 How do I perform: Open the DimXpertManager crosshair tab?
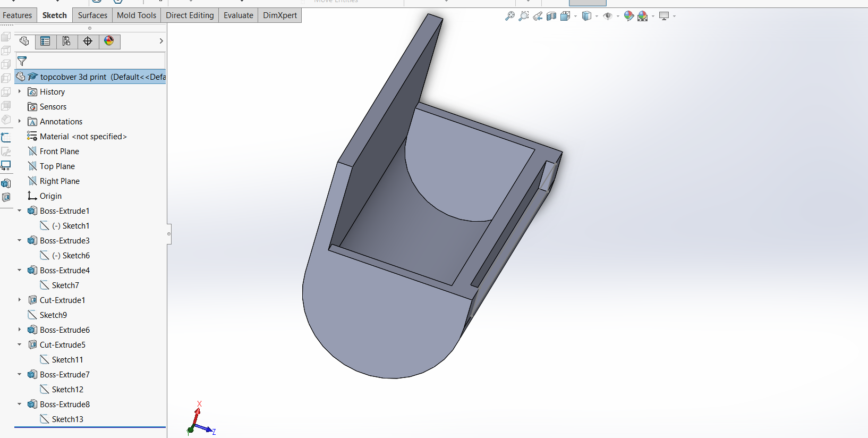coord(88,41)
